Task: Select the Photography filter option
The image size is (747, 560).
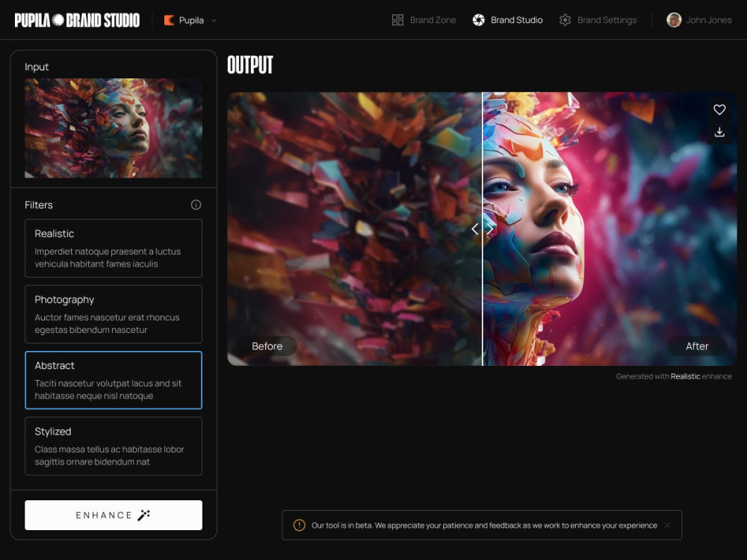Action: tap(114, 314)
